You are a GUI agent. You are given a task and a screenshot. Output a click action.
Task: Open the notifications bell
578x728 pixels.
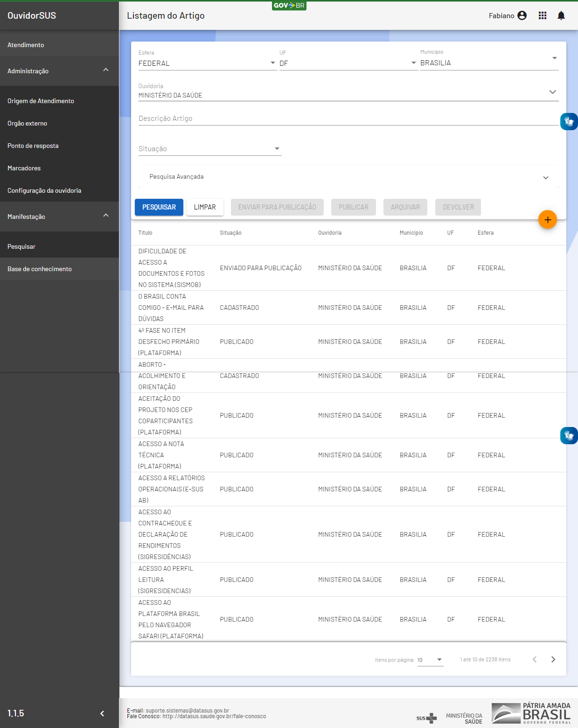point(561,15)
